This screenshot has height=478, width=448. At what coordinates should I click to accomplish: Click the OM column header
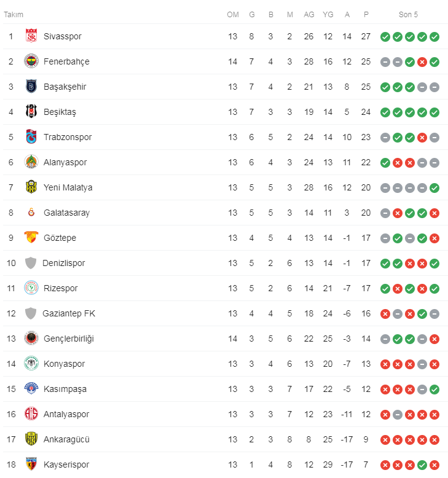(x=232, y=15)
